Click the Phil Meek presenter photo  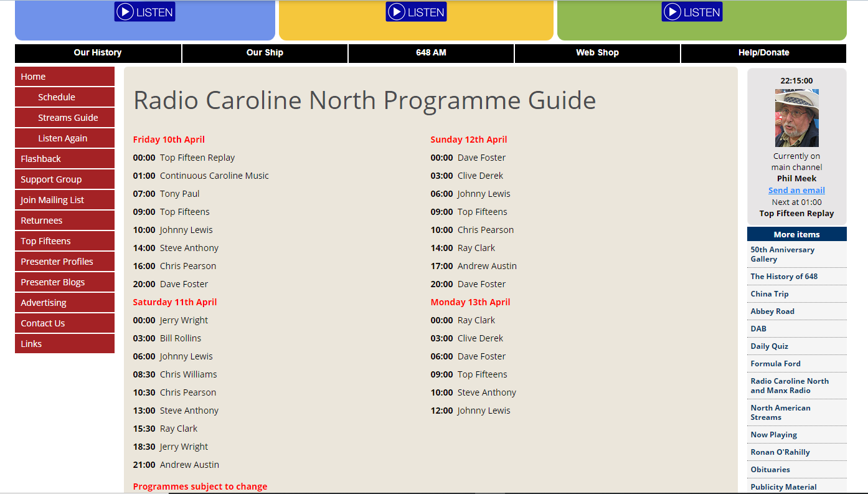coord(796,118)
